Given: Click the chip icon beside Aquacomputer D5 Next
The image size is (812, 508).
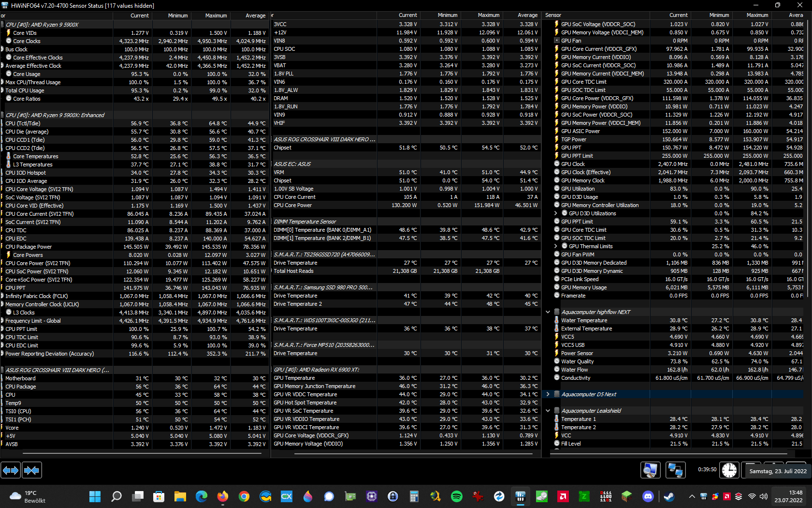Looking at the screenshot, I should tap(556, 394).
